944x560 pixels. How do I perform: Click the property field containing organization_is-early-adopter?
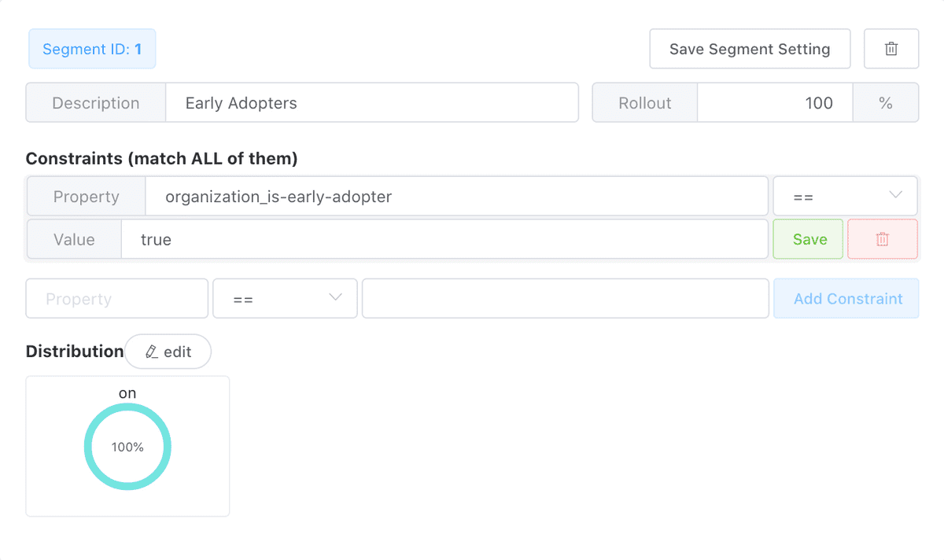tap(457, 197)
